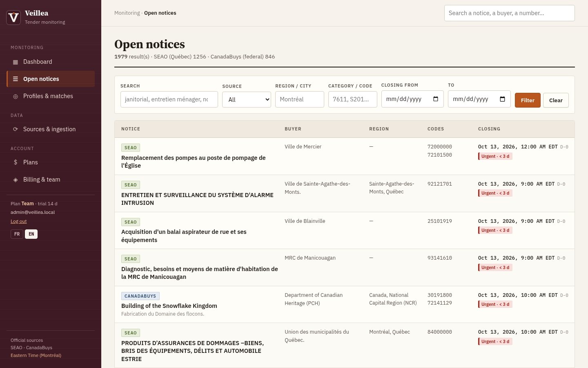Image resolution: width=588 pixels, height=368 pixels.
Task: Click buyer 'Ville de Blainville'
Action: [305, 221]
